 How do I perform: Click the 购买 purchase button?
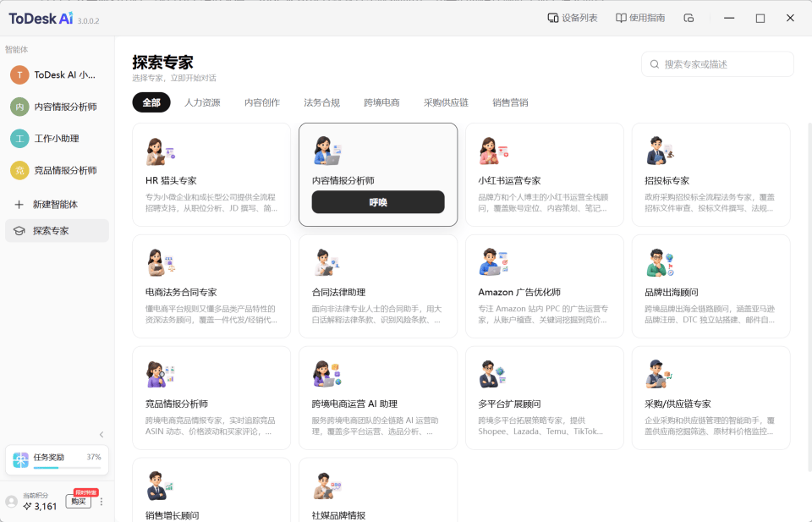78,502
